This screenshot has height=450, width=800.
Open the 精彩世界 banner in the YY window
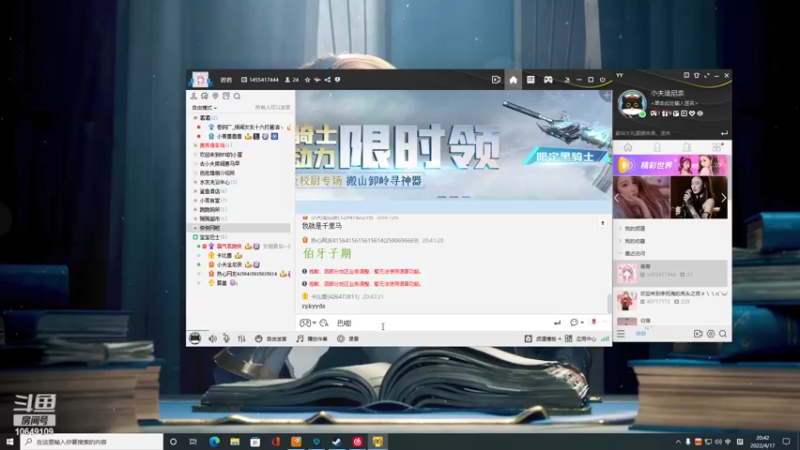670,165
